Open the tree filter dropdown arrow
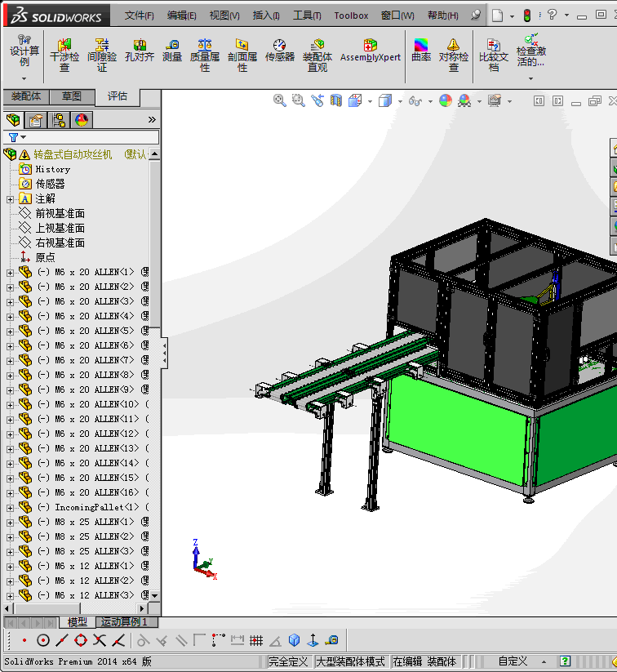The image size is (617, 672). tap(23, 137)
